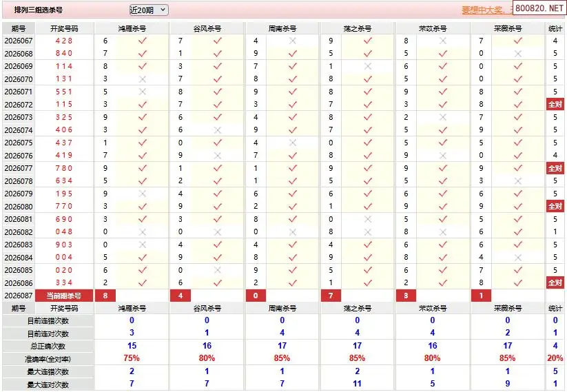The image size is (567, 392).
Task: Click red number 8 badge under 鸿雁杀号
Action: [105, 296]
